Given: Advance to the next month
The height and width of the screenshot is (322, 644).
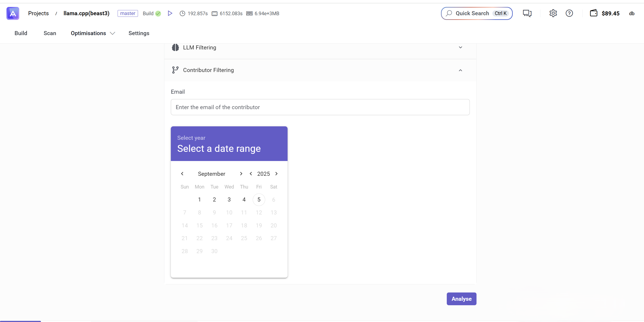Looking at the screenshot, I should pyautogui.click(x=241, y=174).
